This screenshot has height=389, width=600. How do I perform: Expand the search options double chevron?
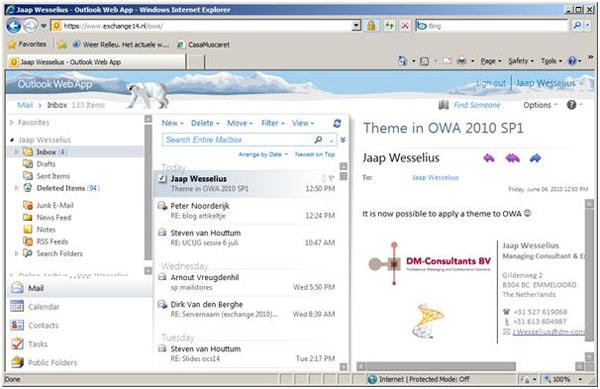pyautogui.click(x=343, y=140)
